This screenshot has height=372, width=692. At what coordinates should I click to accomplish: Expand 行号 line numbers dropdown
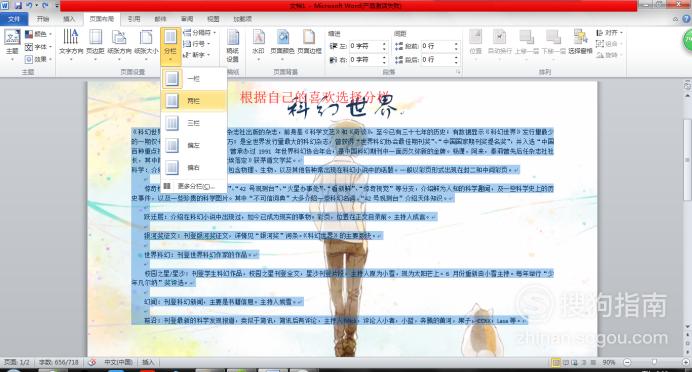pyautogui.click(x=197, y=44)
